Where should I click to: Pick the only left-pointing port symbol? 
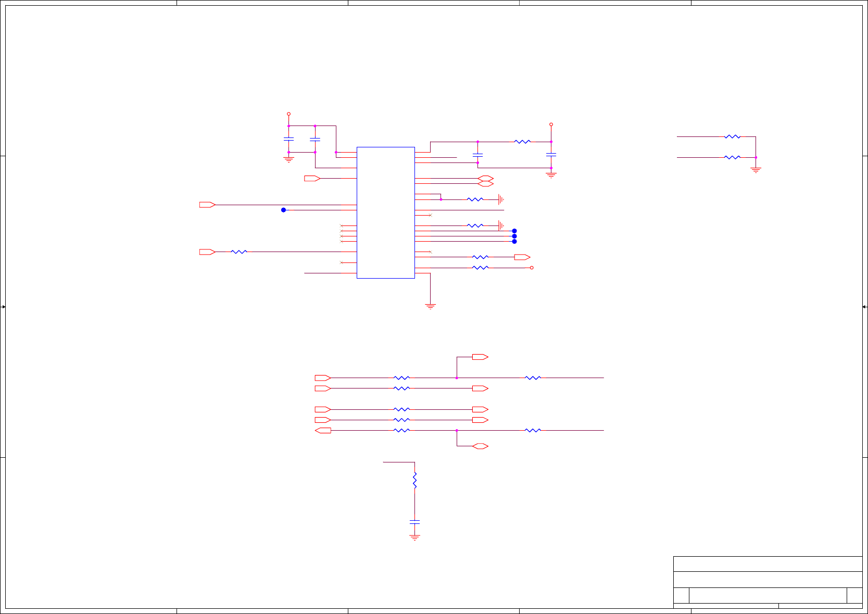coord(323,430)
